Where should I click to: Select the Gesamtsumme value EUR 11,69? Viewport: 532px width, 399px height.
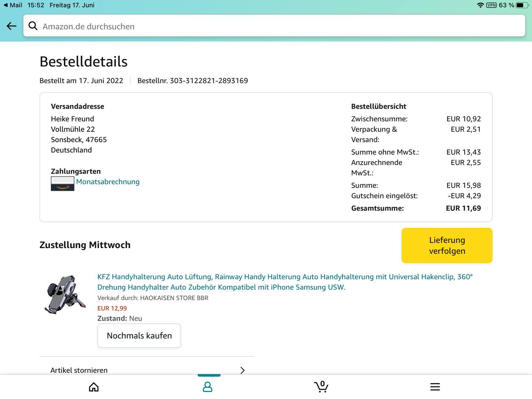point(463,208)
